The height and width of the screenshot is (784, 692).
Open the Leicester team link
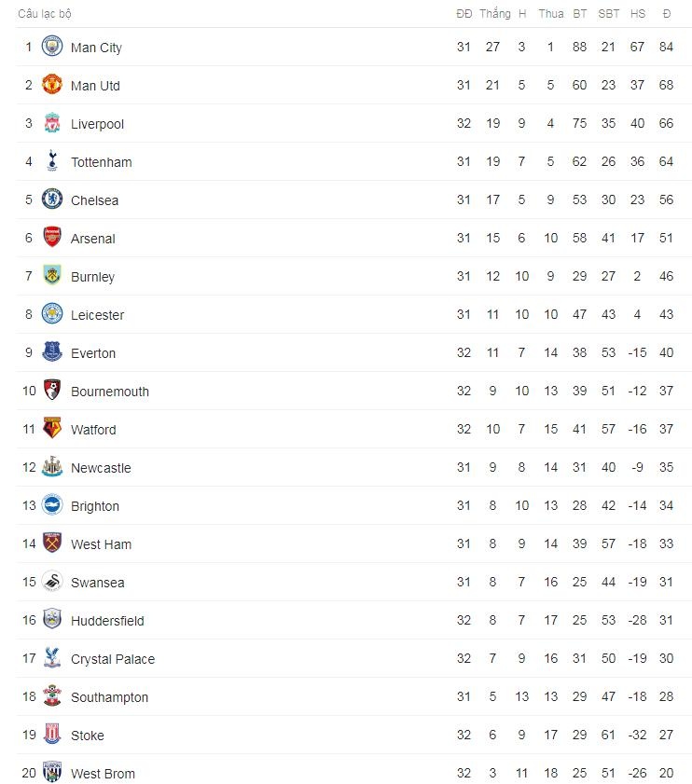(x=97, y=315)
